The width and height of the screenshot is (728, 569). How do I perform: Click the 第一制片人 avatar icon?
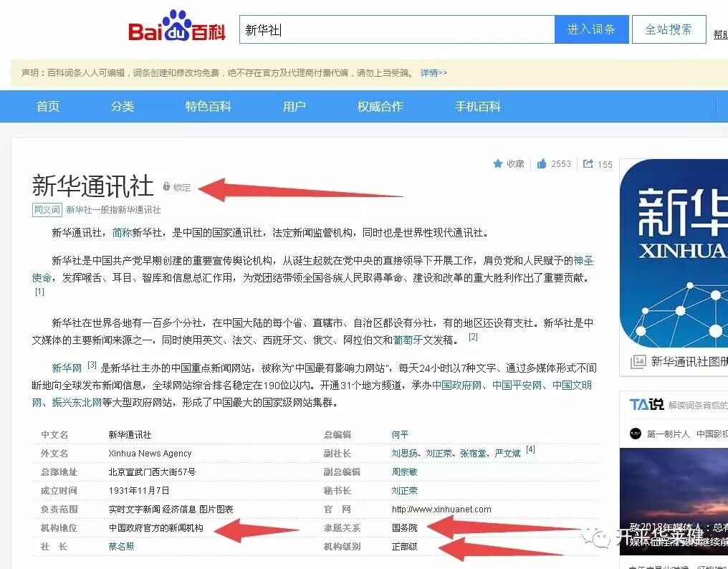635,434
